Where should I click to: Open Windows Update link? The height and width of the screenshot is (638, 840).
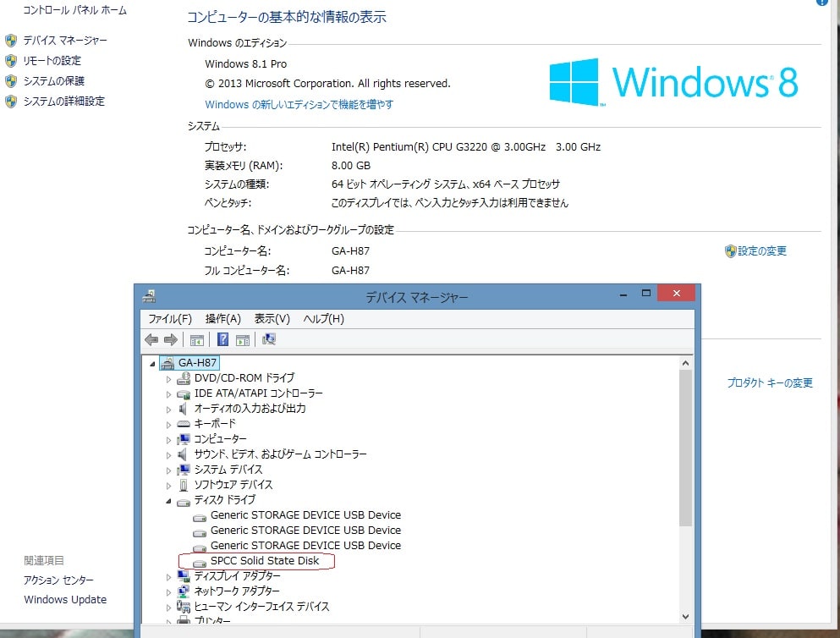click(65, 599)
